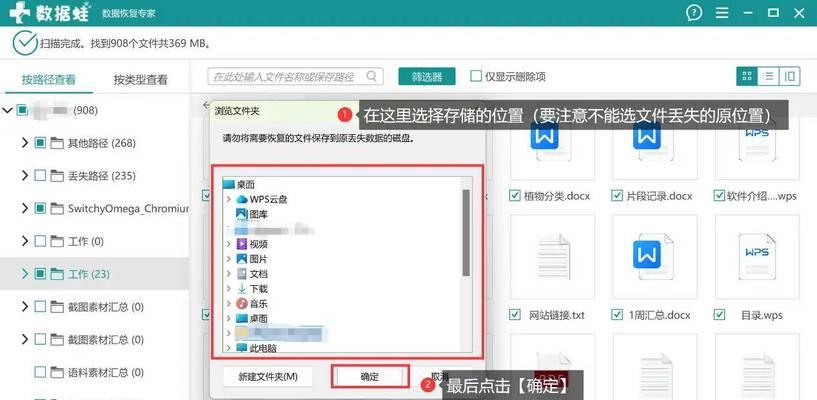Toggle checkbox for 工作 (0) folder
The image size is (817, 400).
[x=40, y=241]
